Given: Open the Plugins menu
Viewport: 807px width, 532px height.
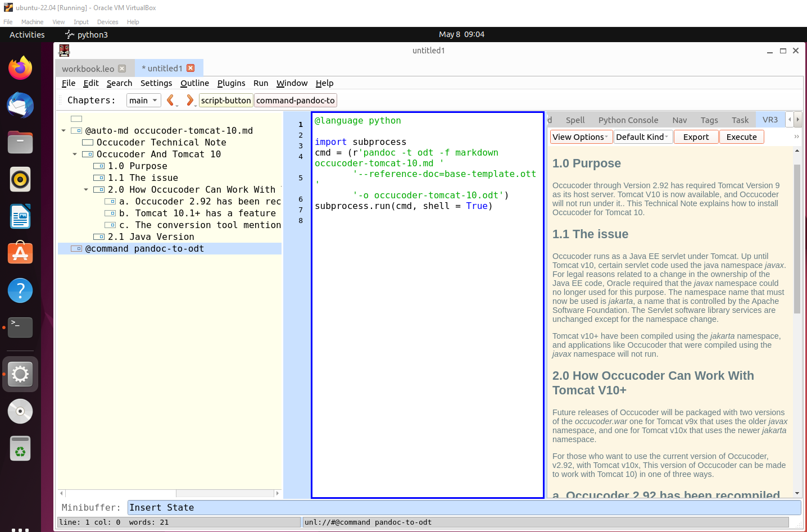Looking at the screenshot, I should 231,83.
